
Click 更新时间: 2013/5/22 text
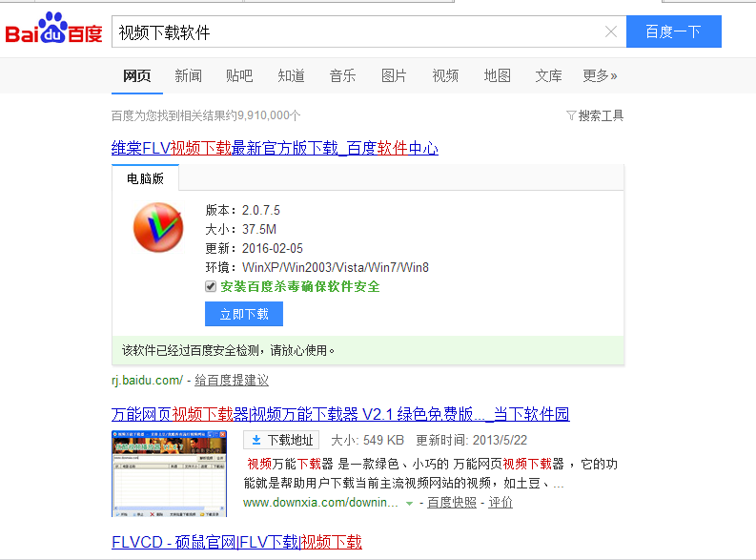click(472, 440)
